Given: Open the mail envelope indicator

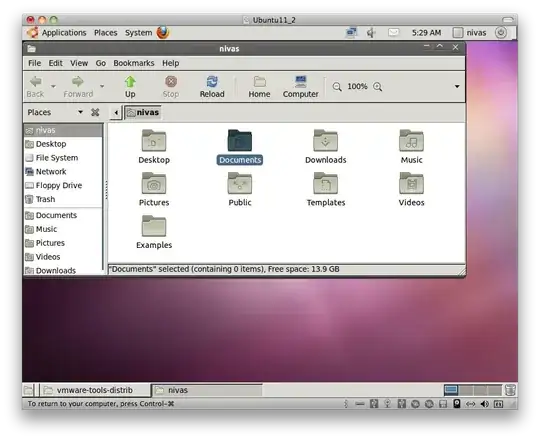Looking at the screenshot, I should [x=393, y=33].
